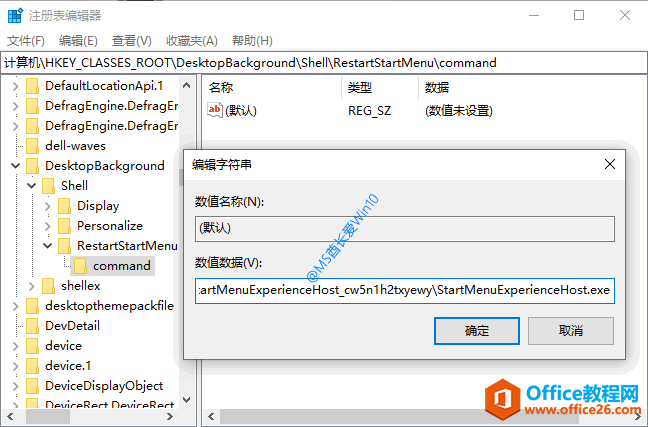Expand the DefaultLocationApi.1 key
648x427 pixels.
click(x=15, y=86)
